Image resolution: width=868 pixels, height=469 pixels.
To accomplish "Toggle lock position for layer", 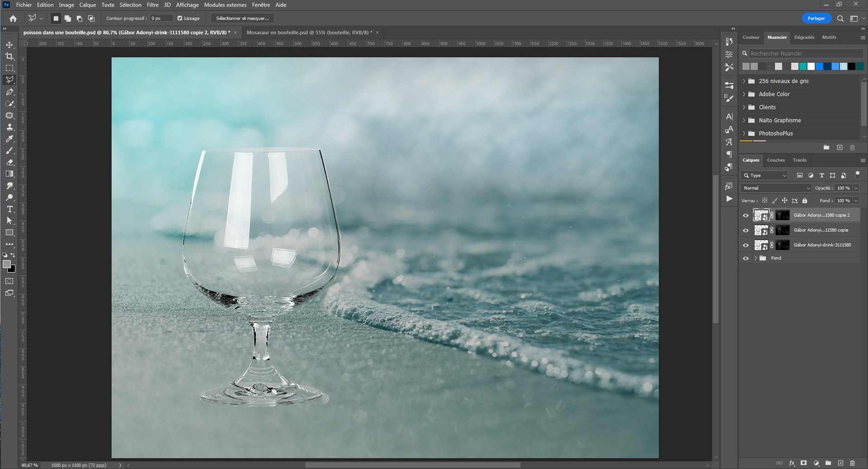I will [x=784, y=201].
